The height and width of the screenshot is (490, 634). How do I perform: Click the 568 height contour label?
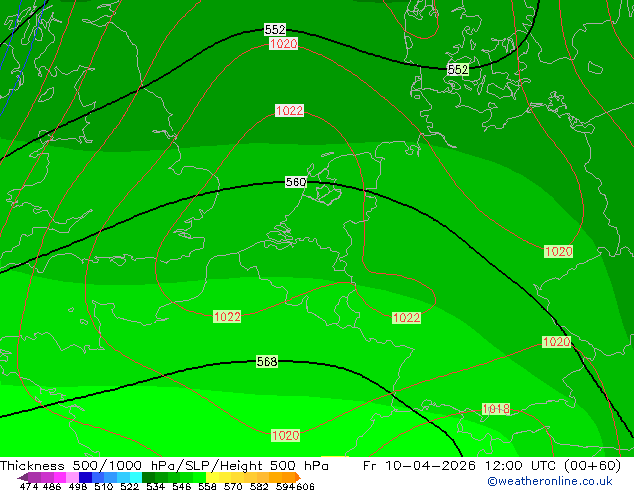coord(267,361)
